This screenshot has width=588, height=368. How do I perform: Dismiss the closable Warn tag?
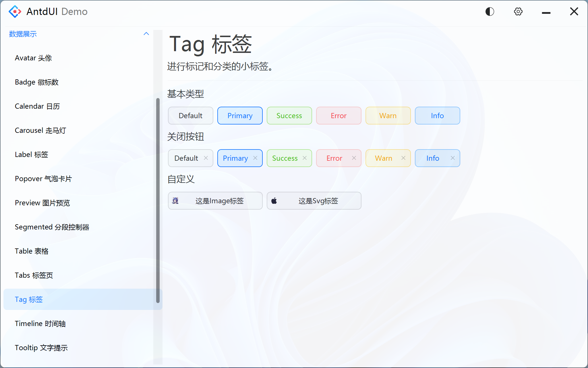tap(403, 158)
